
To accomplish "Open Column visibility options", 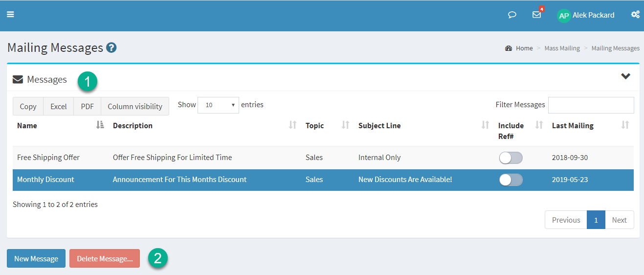I will (135, 106).
